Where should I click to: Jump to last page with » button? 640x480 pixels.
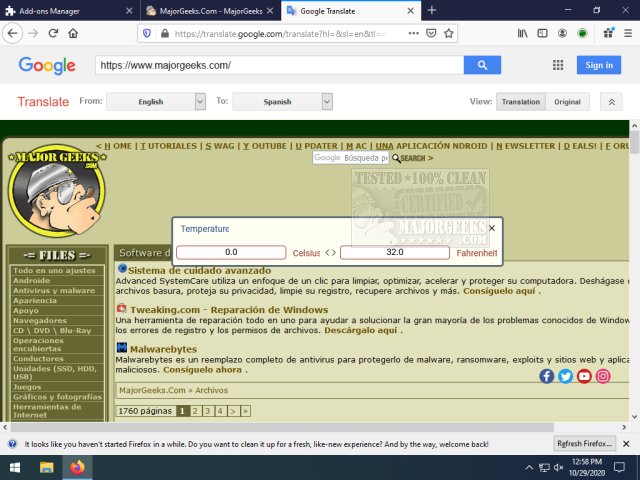pos(245,411)
